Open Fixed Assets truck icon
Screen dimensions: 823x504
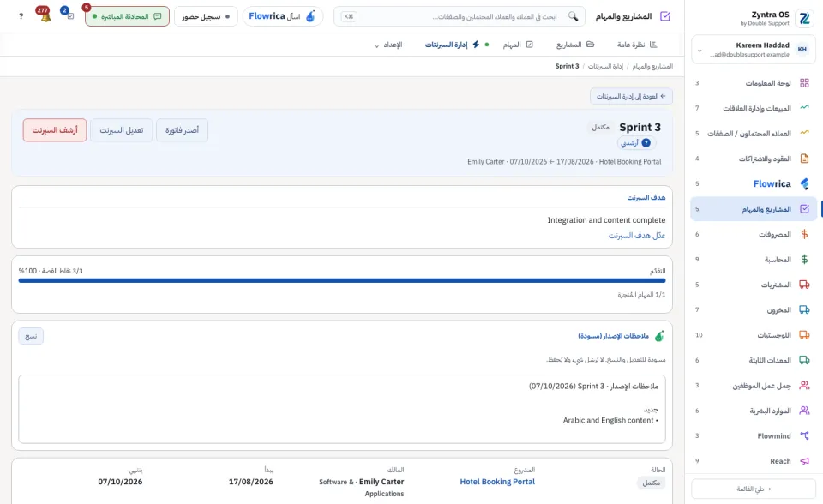(x=804, y=360)
